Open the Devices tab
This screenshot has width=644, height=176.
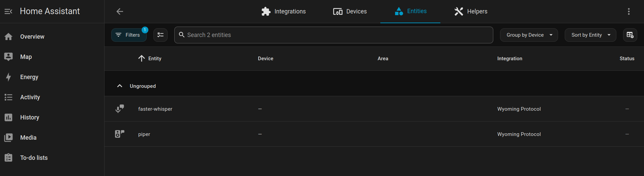point(350,11)
